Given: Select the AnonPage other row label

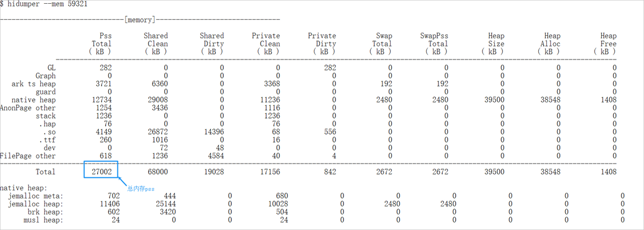Looking at the screenshot, I should click(28, 108).
